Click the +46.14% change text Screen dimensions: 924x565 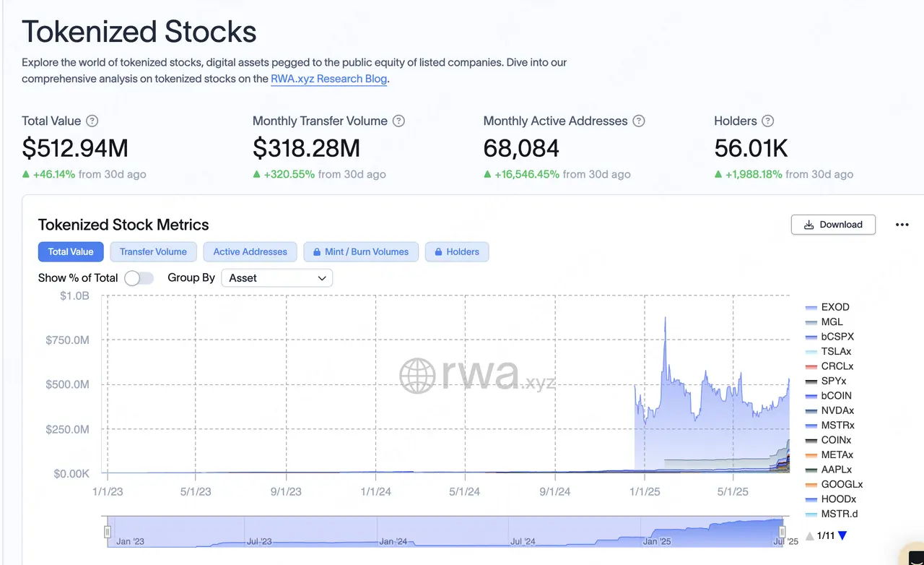(53, 174)
